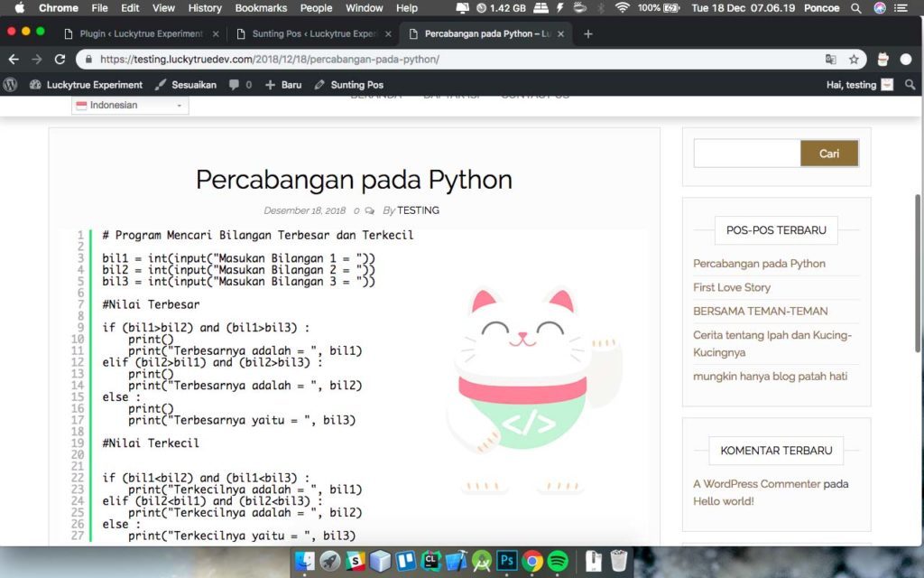This screenshot has height=578, width=924.
Task: Open the WordPress logo menu in admin bar
Action: point(10,85)
